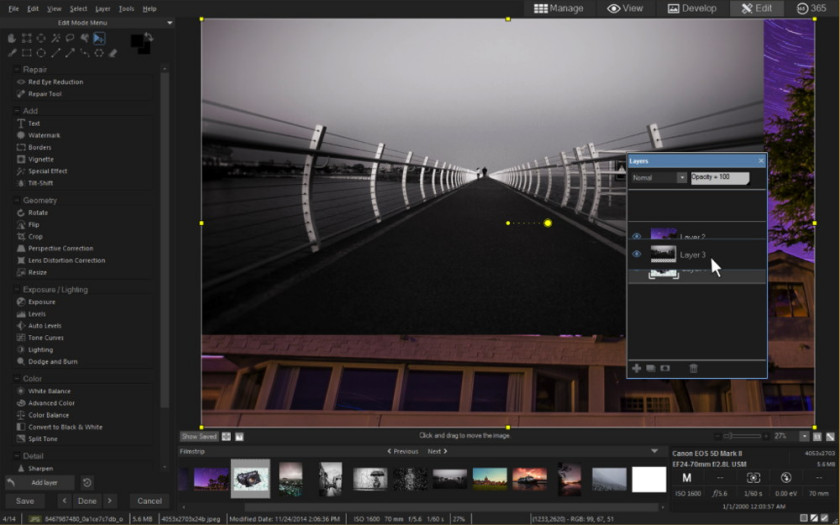Viewport: 840px width, 525px height.
Task: Select the Hand tool in toolbar
Action: 12,38
